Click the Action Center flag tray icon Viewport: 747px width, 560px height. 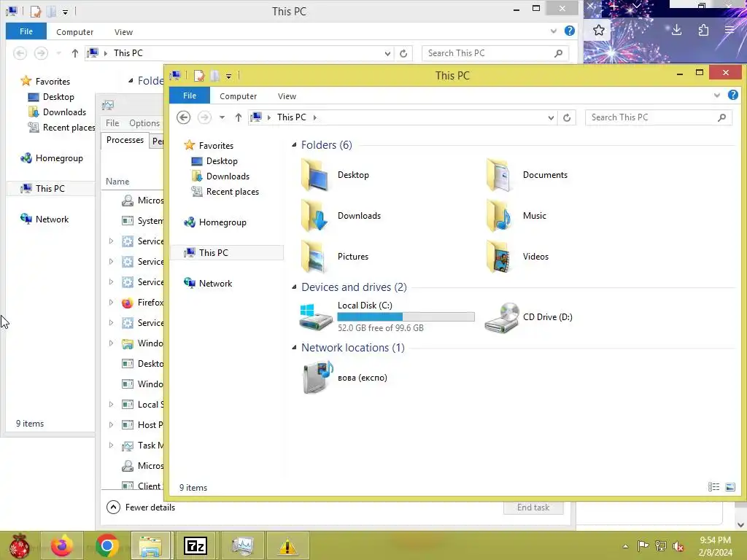click(643, 546)
